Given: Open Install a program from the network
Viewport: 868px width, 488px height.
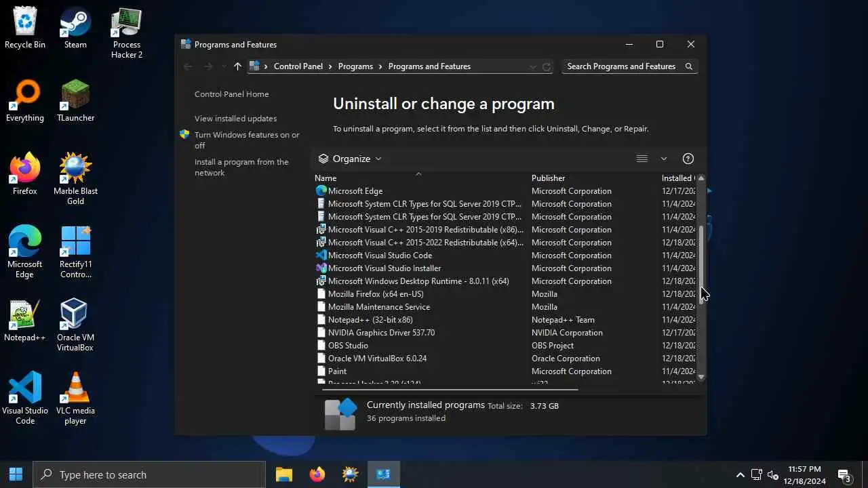Looking at the screenshot, I should (241, 167).
